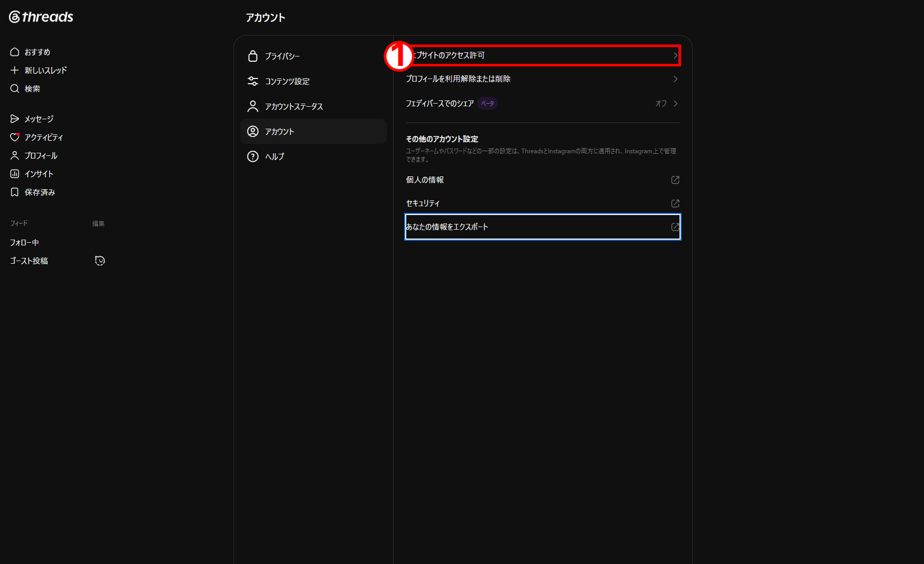Viewport: 924px width, 564px height.
Task: Select コンテンツ設定 settings tab
Action: click(314, 81)
